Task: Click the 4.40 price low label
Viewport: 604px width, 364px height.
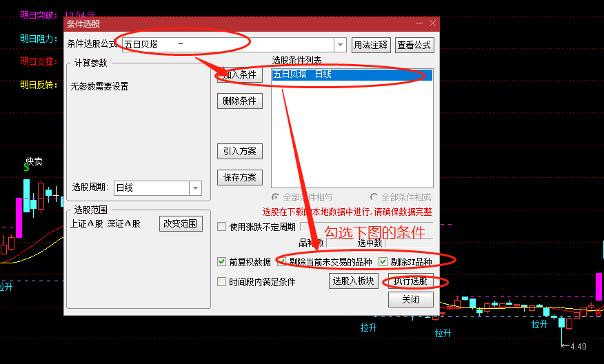Action: point(578,346)
